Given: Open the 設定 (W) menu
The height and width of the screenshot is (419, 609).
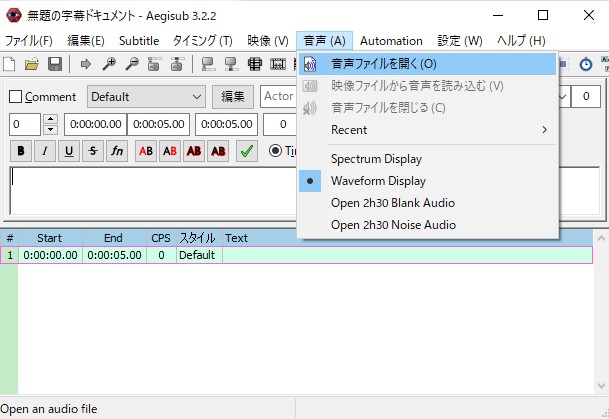Looking at the screenshot, I should pos(460,41).
